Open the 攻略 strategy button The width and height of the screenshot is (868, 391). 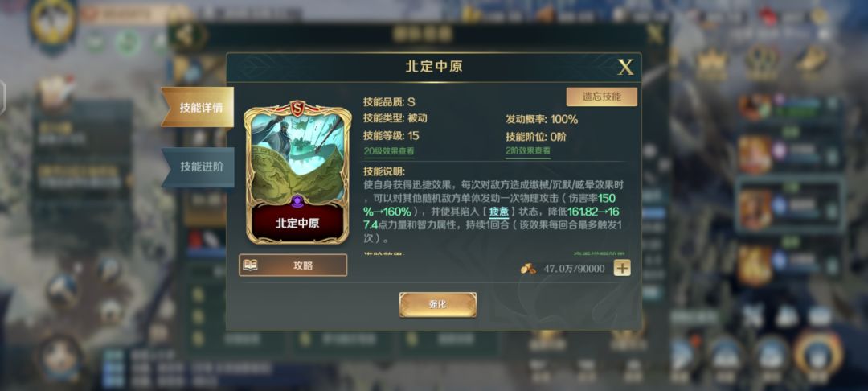(293, 265)
